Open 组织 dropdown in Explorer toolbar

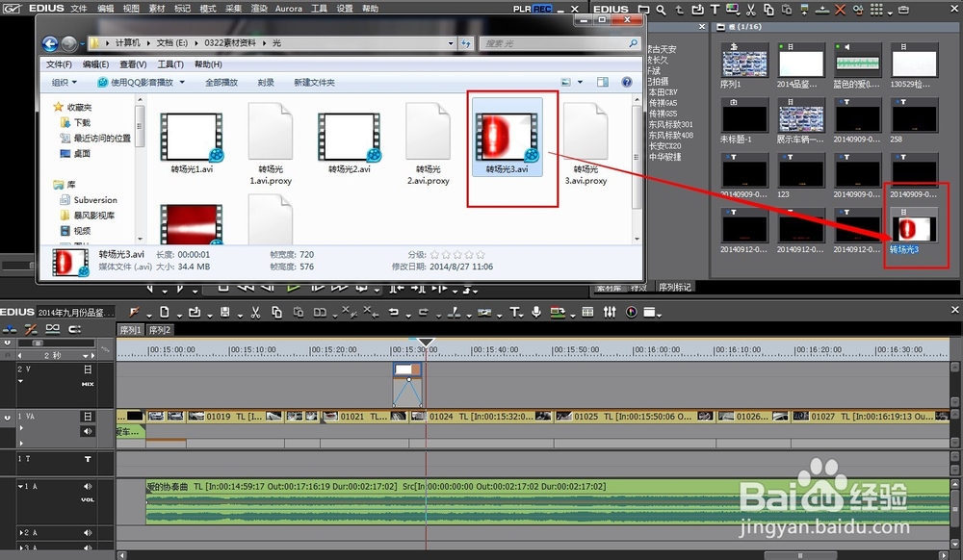pyautogui.click(x=64, y=82)
